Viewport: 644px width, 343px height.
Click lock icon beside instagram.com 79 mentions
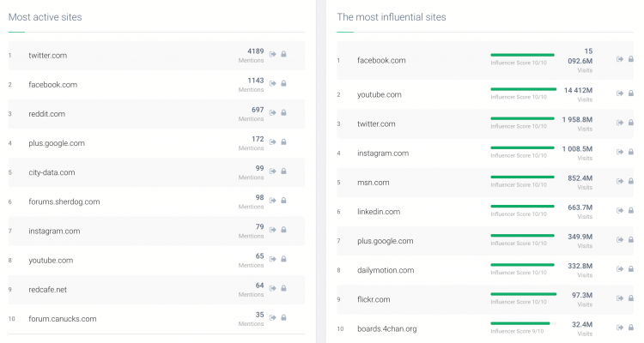pyautogui.click(x=283, y=230)
